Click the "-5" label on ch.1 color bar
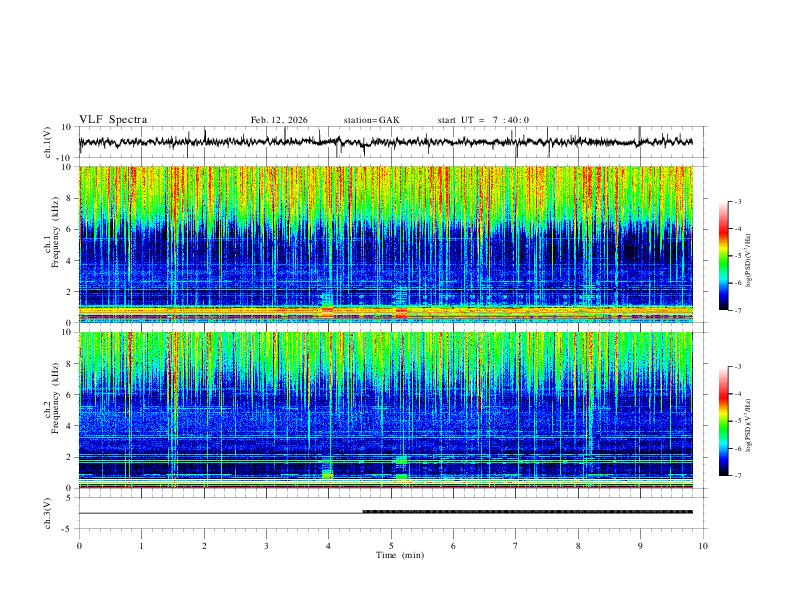Viewport: 792px width, 612px height. point(738,256)
